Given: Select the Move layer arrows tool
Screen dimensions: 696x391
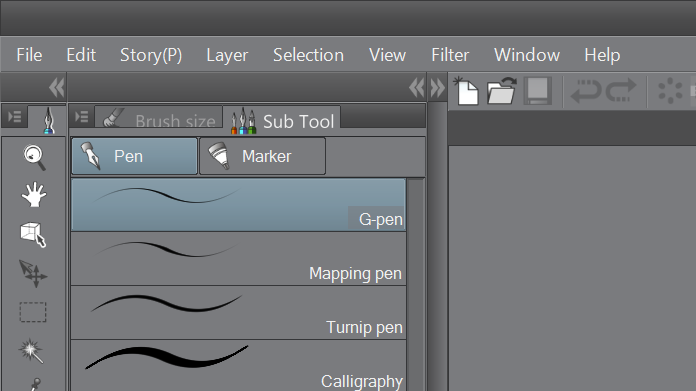Looking at the screenshot, I should pyautogui.click(x=33, y=274).
